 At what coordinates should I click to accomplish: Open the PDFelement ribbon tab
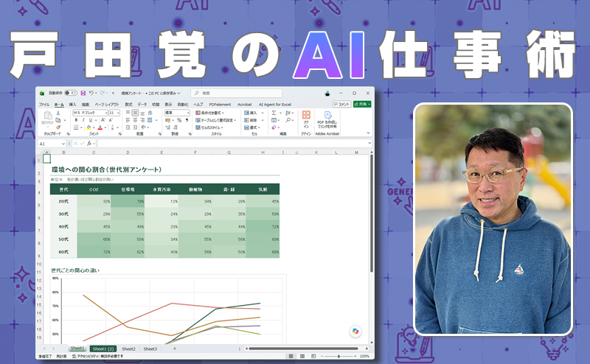click(x=220, y=105)
